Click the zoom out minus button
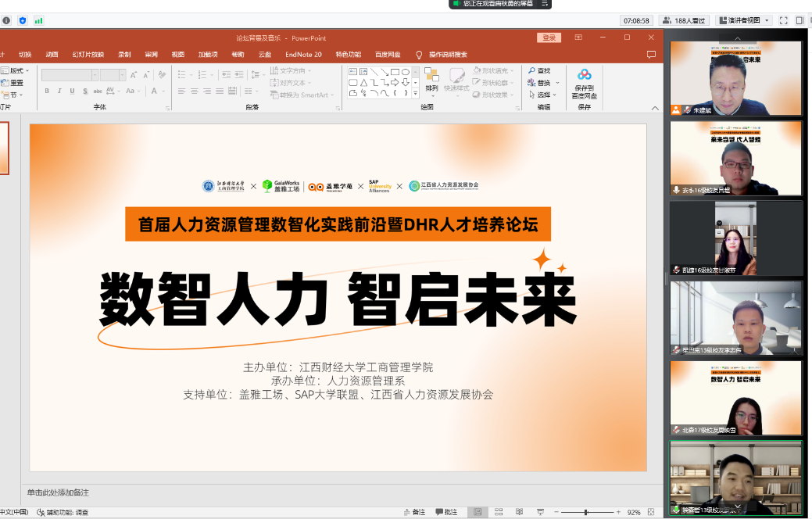Viewport: 812px width, 519px height. coord(556,512)
